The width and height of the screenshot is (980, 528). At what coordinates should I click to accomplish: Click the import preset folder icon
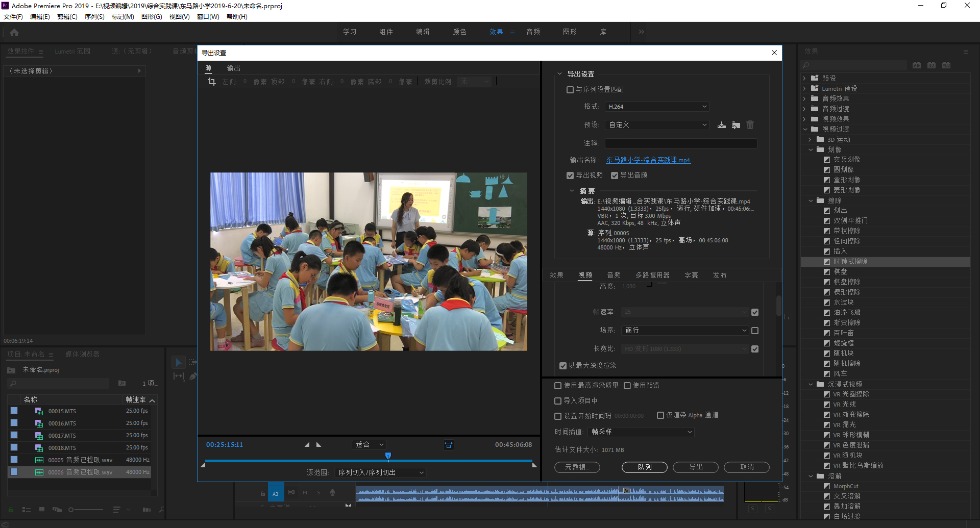click(x=736, y=125)
